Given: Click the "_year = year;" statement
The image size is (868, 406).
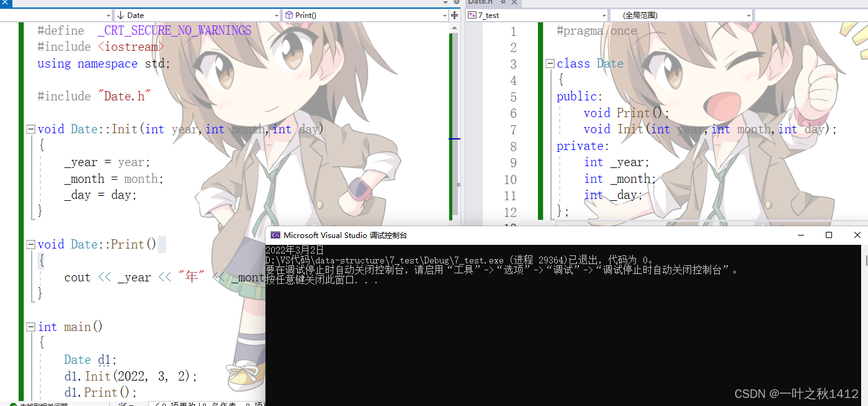Looking at the screenshot, I should tap(107, 162).
